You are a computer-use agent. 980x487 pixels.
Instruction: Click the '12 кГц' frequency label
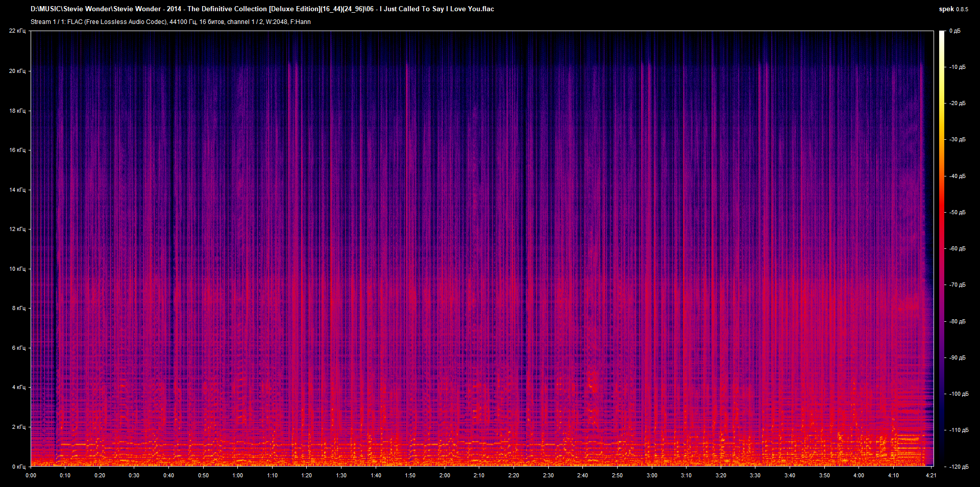click(x=17, y=229)
